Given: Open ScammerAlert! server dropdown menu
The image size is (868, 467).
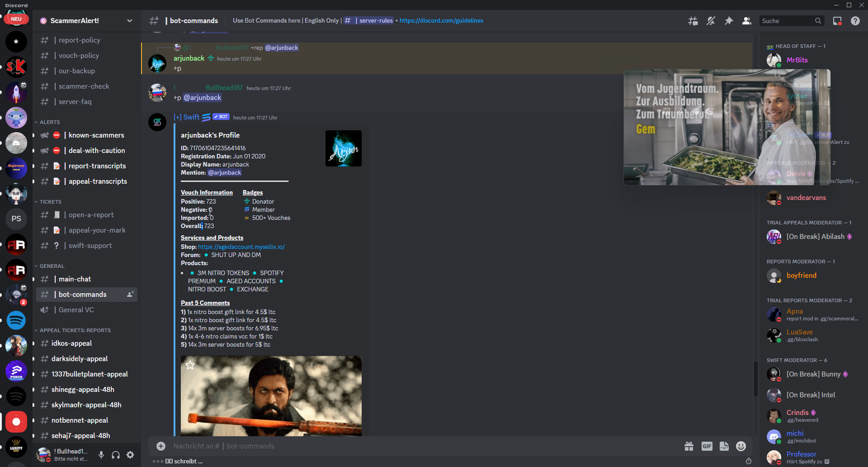Looking at the screenshot, I should (130, 21).
